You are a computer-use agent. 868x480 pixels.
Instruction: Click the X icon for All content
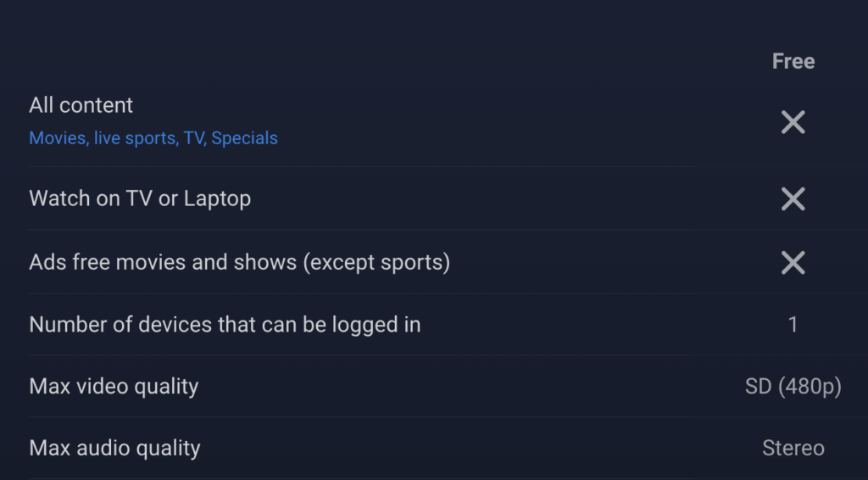[x=793, y=122]
